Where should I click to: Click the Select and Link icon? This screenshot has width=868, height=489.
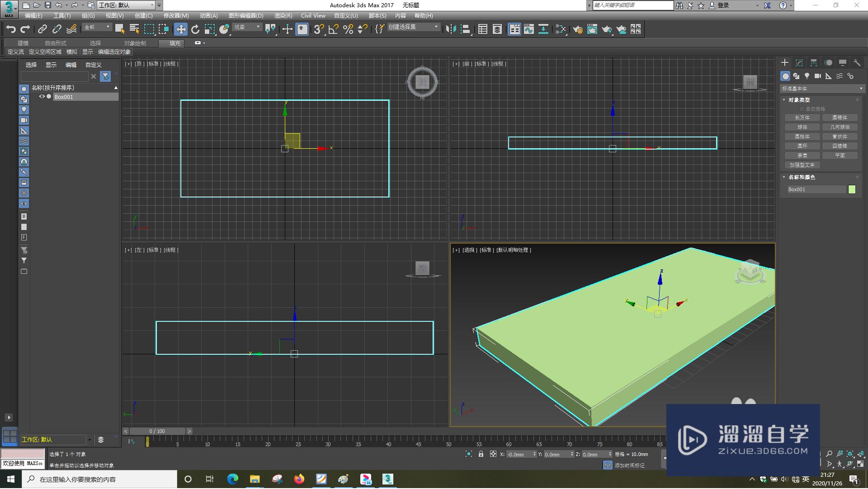[x=42, y=29]
